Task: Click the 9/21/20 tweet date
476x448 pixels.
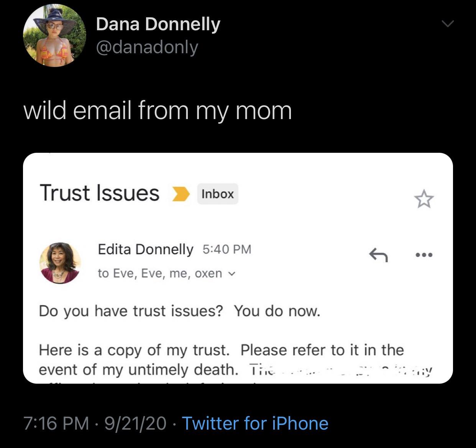Action: point(135,423)
